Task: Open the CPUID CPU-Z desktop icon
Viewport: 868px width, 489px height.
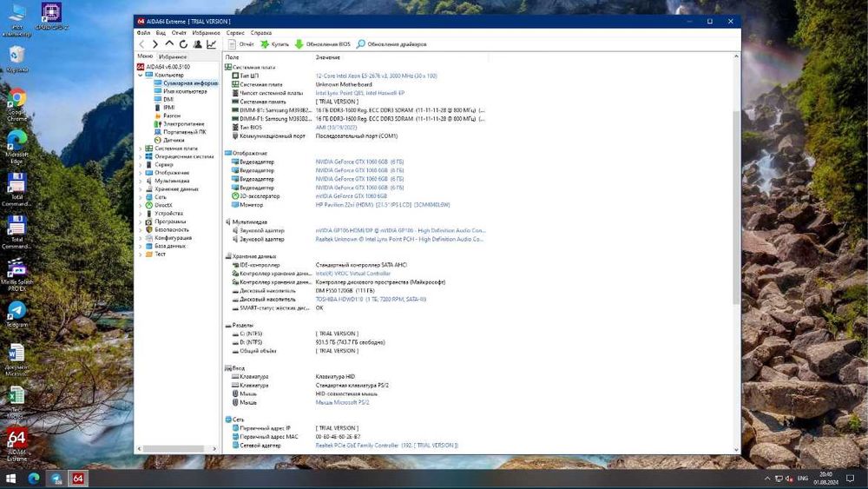Action: pyautogui.click(x=51, y=16)
